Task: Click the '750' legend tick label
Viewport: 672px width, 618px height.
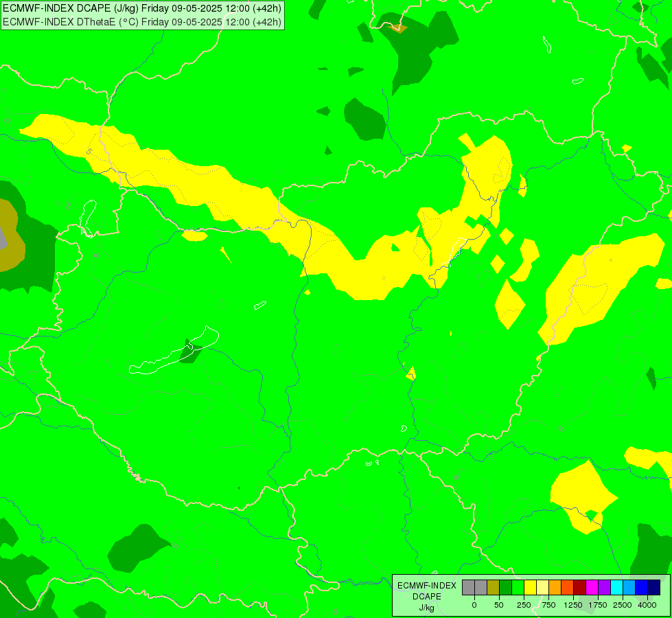Action: 548,605
